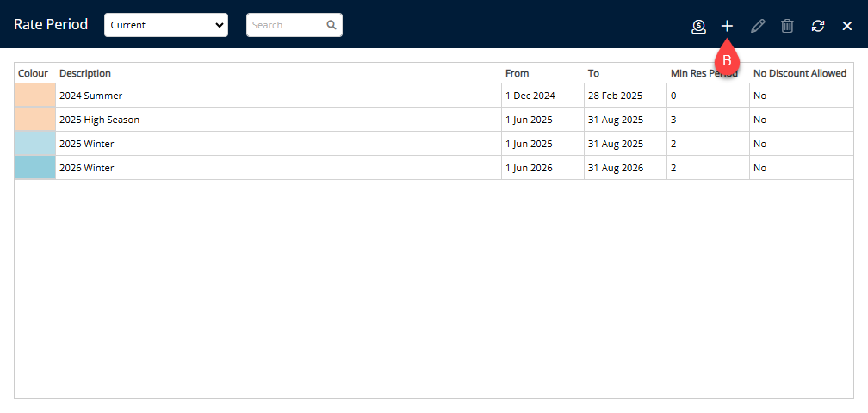Select the 2026 Winter description

click(x=87, y=168)
